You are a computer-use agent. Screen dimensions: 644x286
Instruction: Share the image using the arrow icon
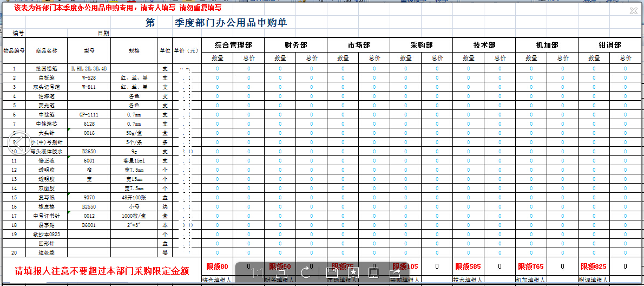pos(395,272)
